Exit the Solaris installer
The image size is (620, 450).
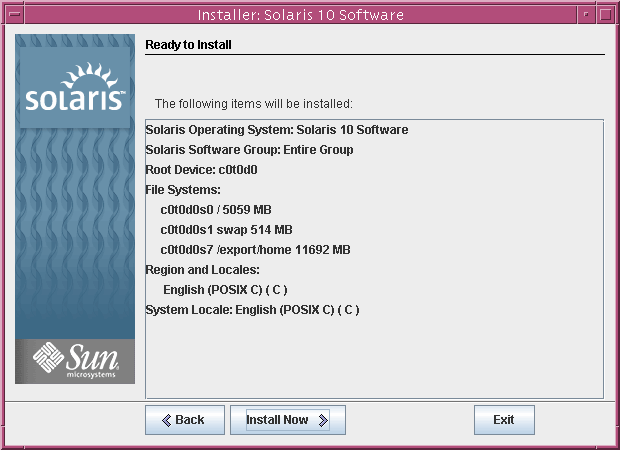click(504, 420)
